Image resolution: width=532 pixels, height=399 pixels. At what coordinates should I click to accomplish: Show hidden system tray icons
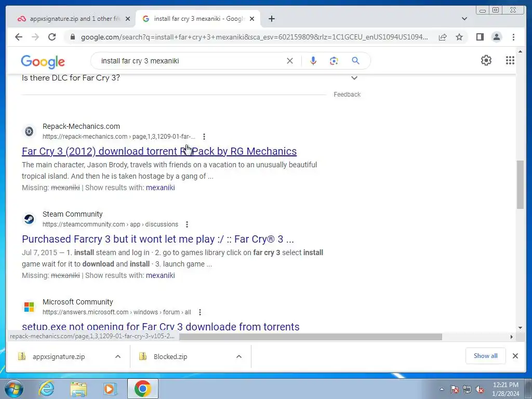coord(442,390)
